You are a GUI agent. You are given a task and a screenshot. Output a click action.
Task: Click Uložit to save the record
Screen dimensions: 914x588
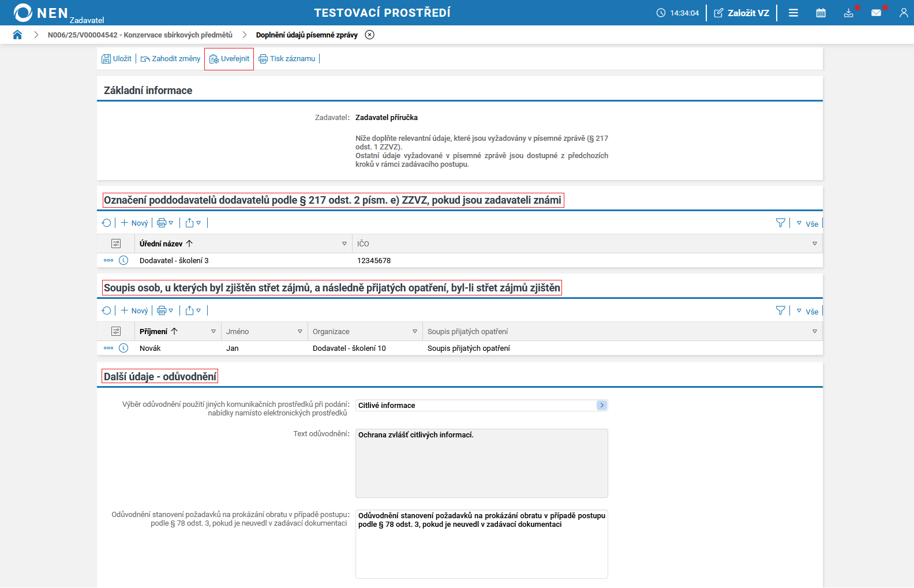[117, 59]
